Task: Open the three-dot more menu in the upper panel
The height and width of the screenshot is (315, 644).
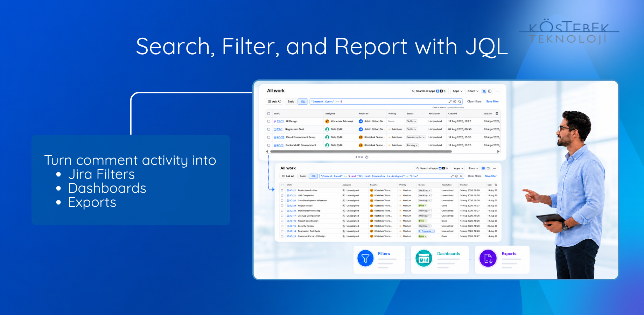Action: coord(497,91)
